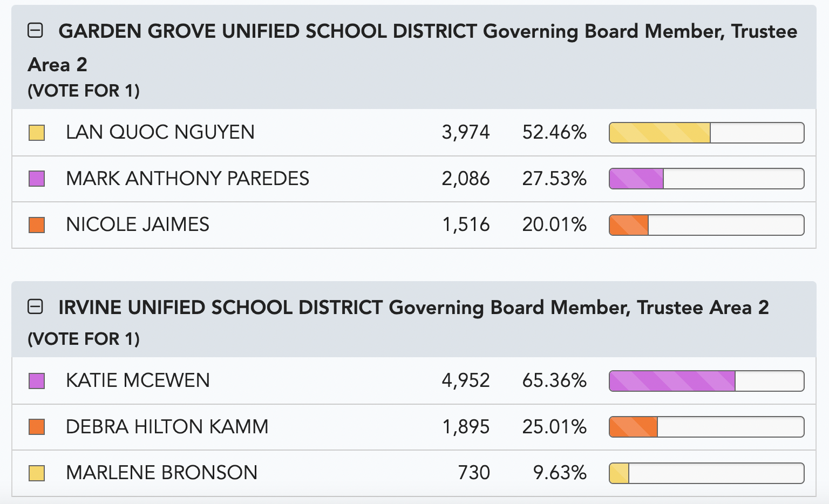Select the Mark Anthony Paredes candidate name

tap(188, 179)
